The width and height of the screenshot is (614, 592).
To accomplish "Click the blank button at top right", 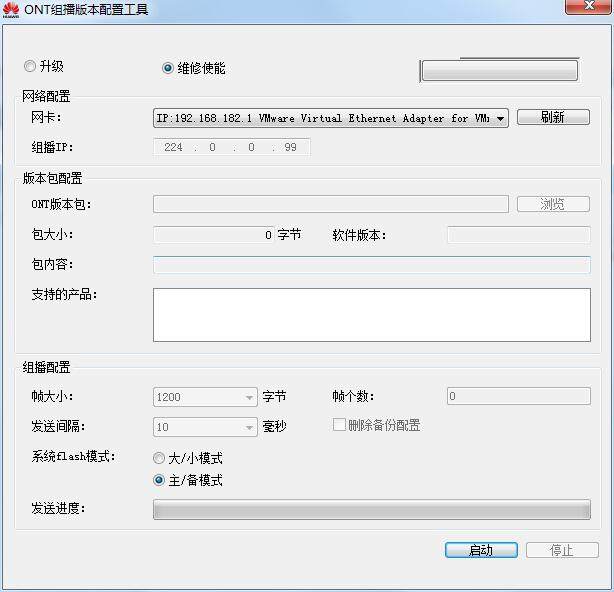I will 500,70.
